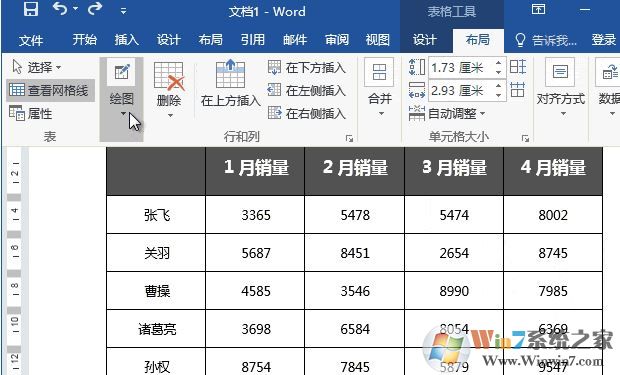
Task: Open the Undo history dropdown arrow
Action: 75,9
